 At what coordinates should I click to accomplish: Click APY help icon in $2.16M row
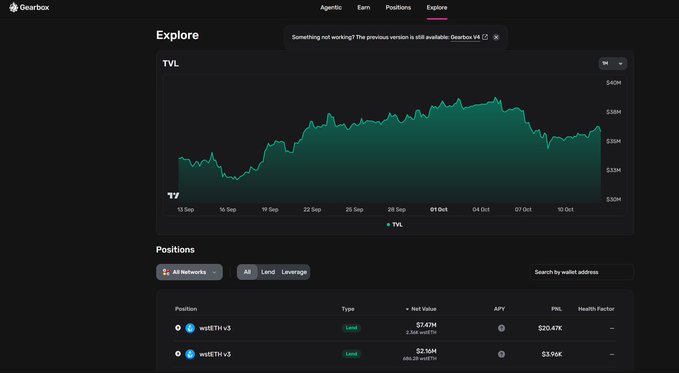tap(501, 354)
